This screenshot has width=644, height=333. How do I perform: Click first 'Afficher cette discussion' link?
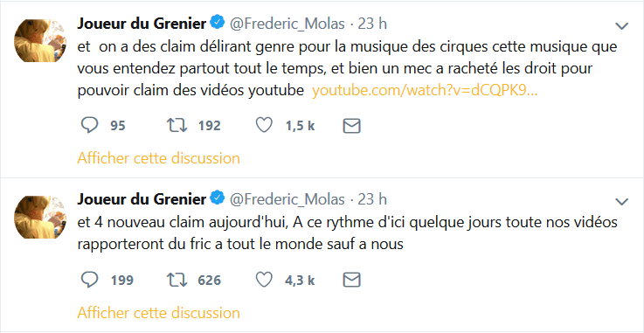(158, 158)
